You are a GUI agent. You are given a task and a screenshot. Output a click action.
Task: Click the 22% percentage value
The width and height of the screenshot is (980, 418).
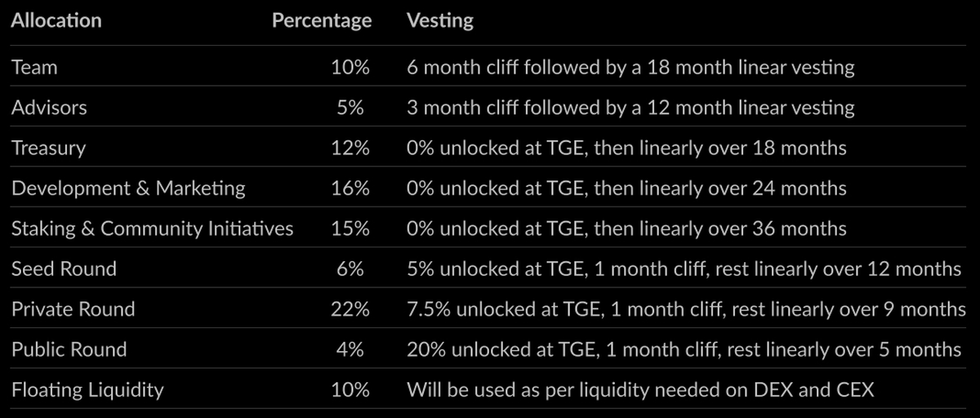pos(350,309)
